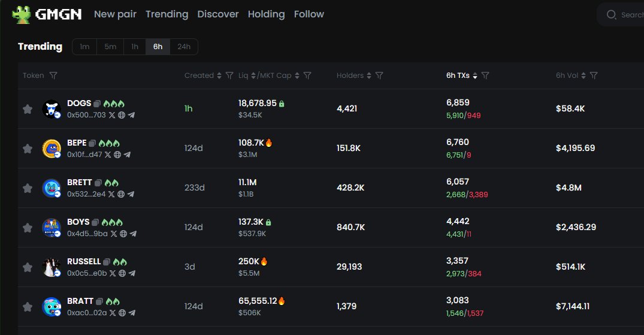Open RUSSELL X (Twitter) icon
This screenshot has width=644, height=335.
point(113,273)
